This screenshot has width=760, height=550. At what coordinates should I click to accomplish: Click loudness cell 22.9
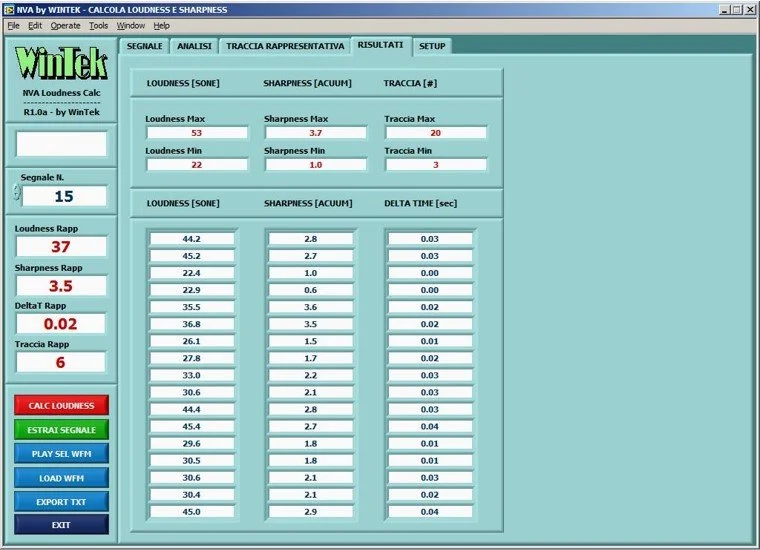coord(192,290)
